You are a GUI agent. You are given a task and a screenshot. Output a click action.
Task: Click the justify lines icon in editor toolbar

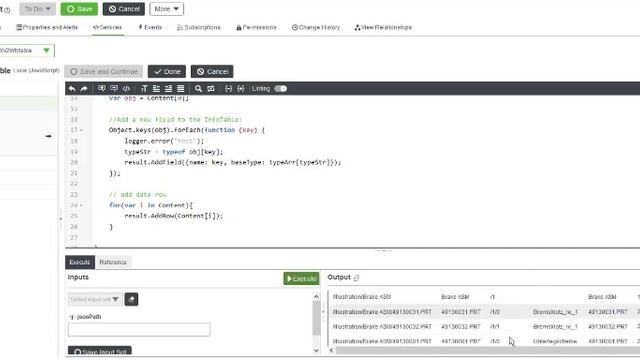click(x=181, y=89)
